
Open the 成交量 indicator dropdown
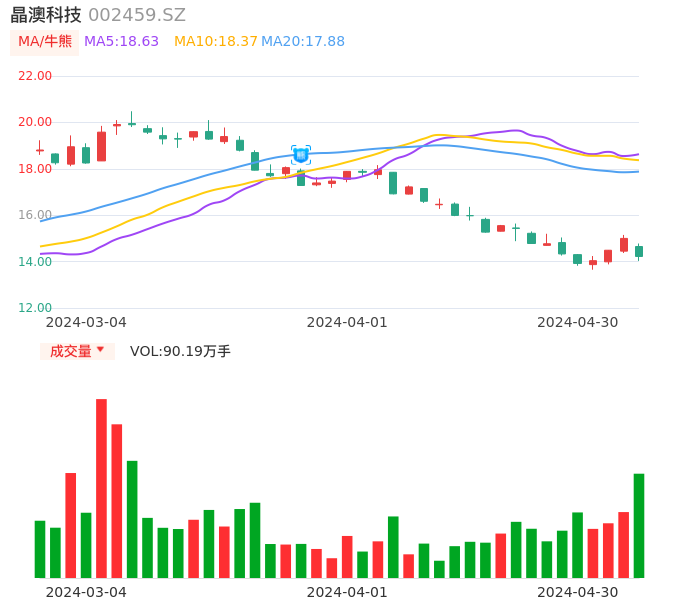77,351
